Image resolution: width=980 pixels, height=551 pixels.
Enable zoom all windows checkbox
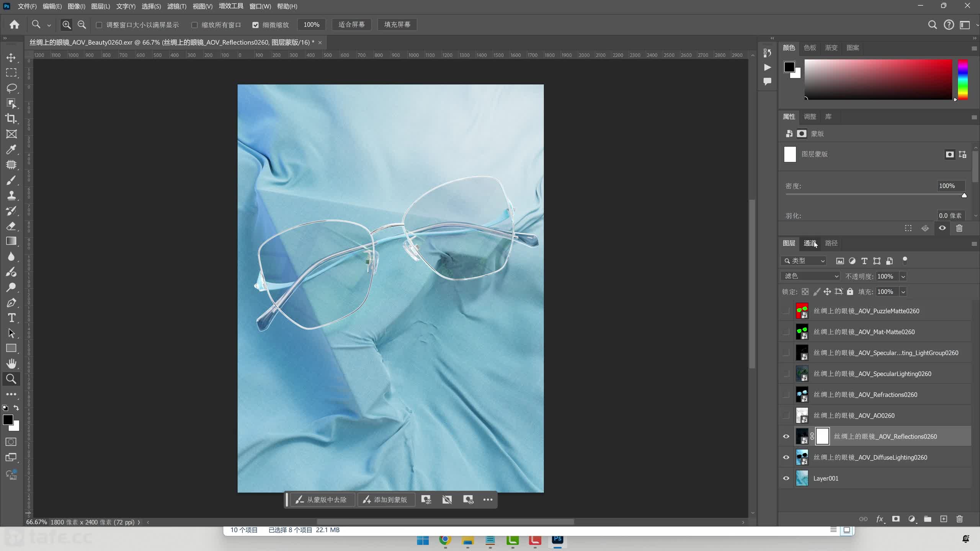(x=194, y=25)
